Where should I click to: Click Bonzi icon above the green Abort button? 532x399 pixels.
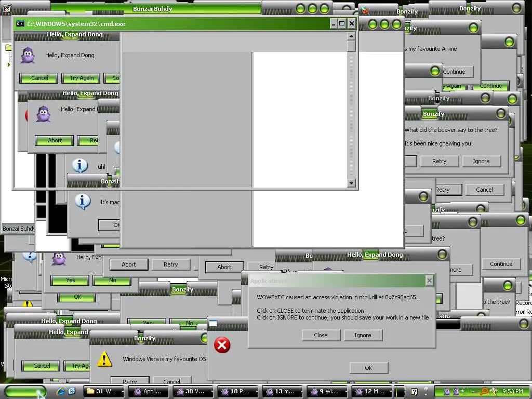[x=44, y=114]
